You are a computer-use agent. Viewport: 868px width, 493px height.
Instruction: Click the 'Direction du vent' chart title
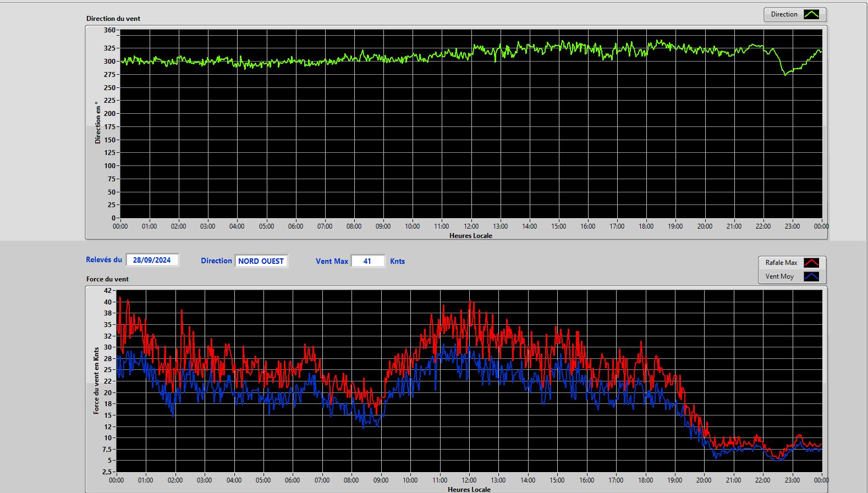point(113,18)
